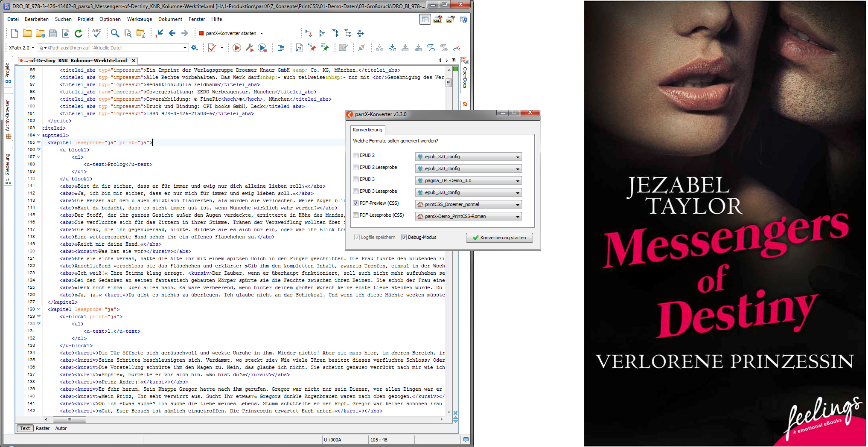Navigate forward with the blue right arrow
Screen dimensions: 868x447
tap(184, 33)
